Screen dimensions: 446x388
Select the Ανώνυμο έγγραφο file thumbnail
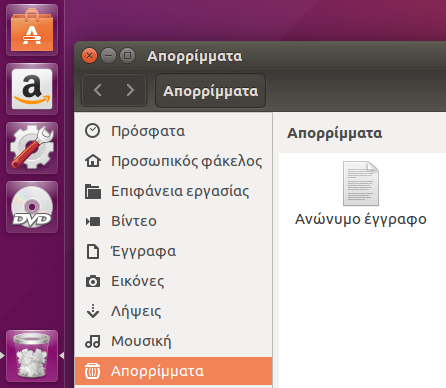pos(361,183)
